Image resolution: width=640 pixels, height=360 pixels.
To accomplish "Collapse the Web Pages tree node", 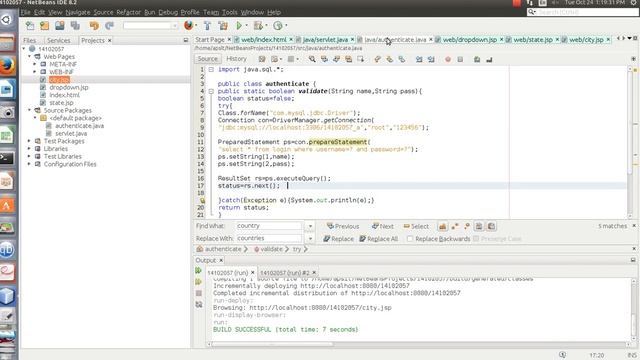I will pyautogui.click(x=29, y=56).
